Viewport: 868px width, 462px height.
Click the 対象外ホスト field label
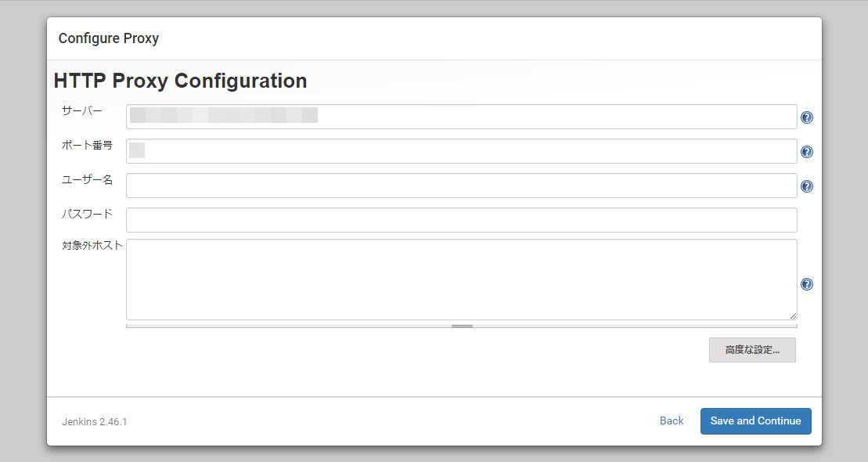click(x=92, y=245)
